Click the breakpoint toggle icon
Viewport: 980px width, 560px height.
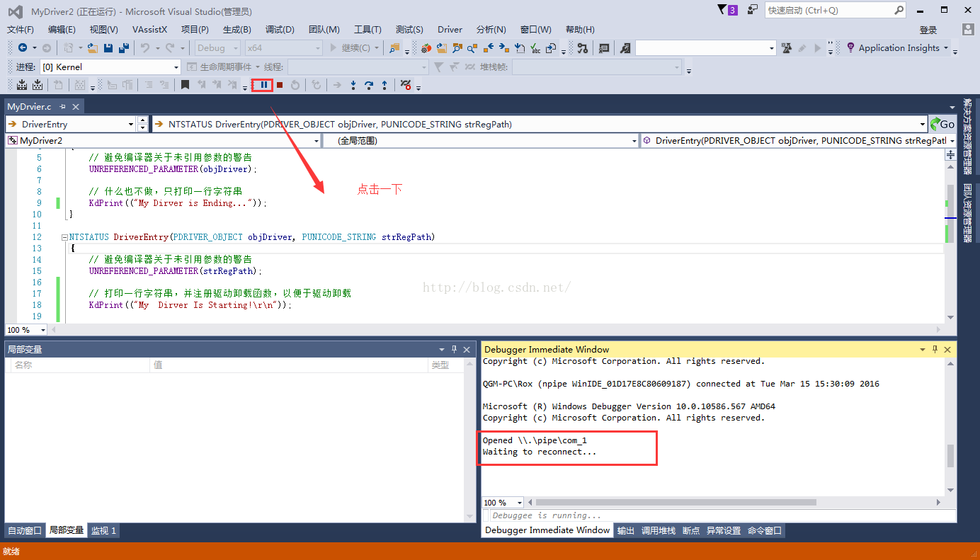point(406,85)
